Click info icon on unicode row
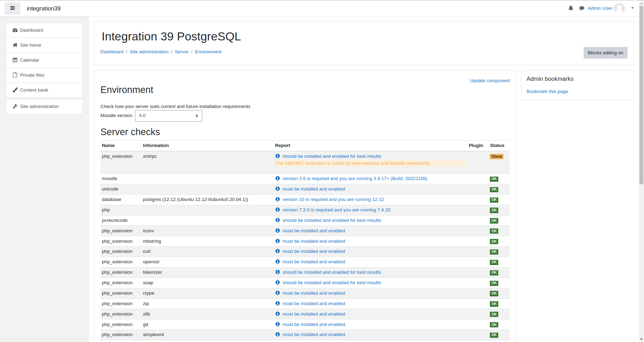The width and height of the screenshot is (644, 342). point(278,189)
